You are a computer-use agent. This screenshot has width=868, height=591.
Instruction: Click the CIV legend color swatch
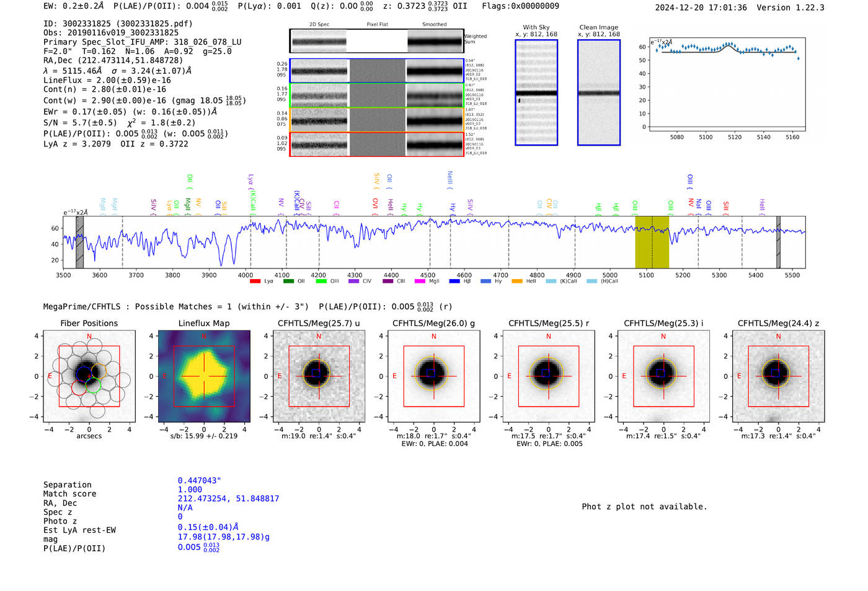[354, 282]
